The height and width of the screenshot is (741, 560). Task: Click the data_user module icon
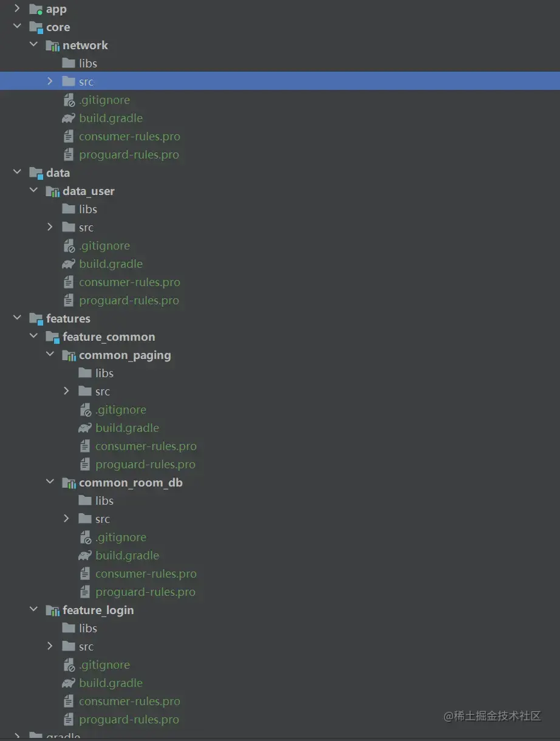point(52,191)
